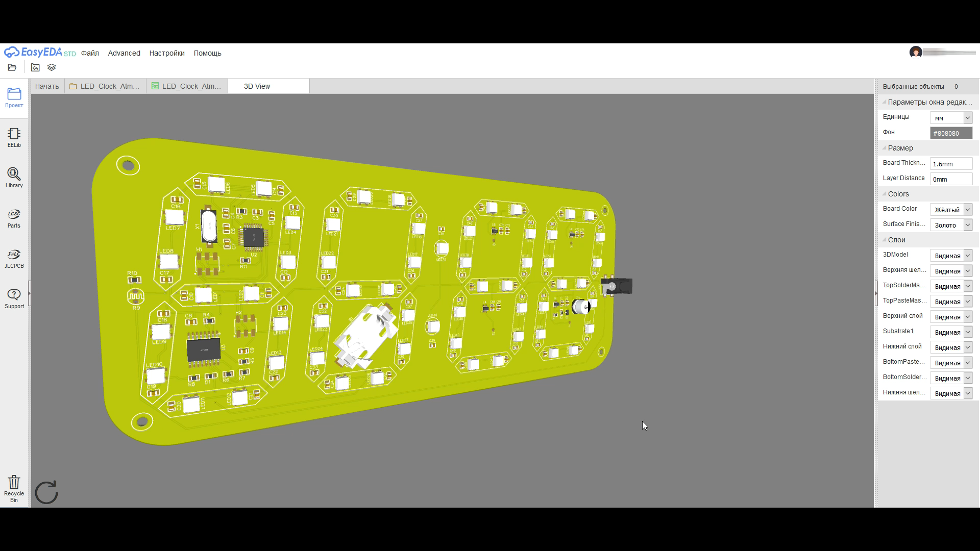The width and height of the screenshot is (980, 551).
Task: Open the Surface Finish dropdown
Action: pyautogui.click(x=951, y=225)
